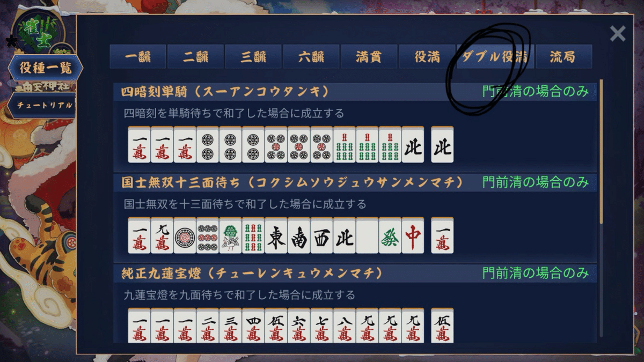
Task: Open the 六飜 tab
Action: 312,56
